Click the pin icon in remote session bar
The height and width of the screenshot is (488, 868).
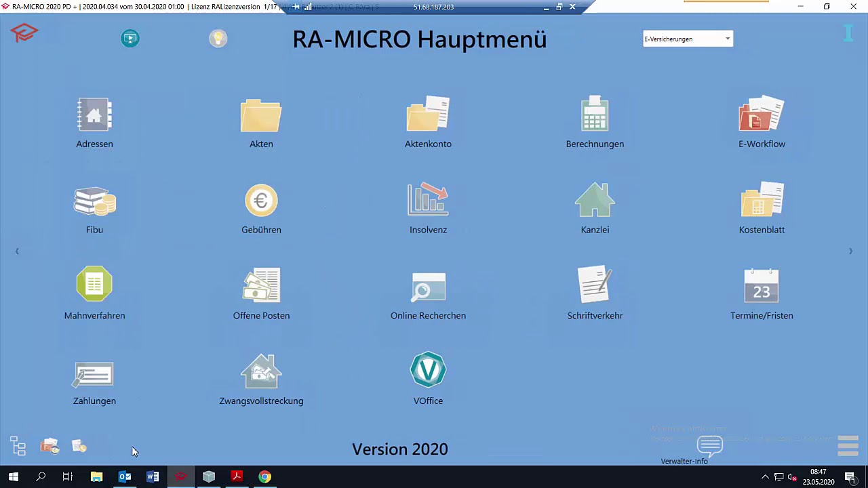click(296, 7)
